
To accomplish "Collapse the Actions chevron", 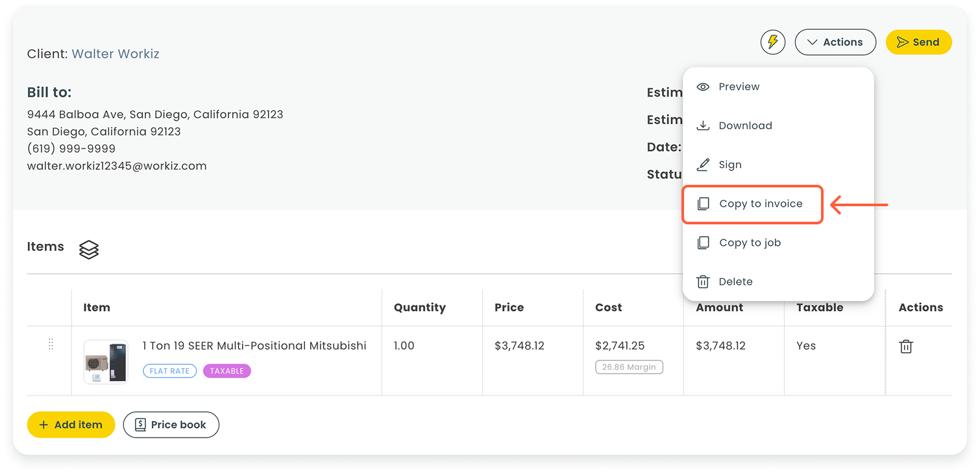I will pyautogui.click(x=812, y=41).
